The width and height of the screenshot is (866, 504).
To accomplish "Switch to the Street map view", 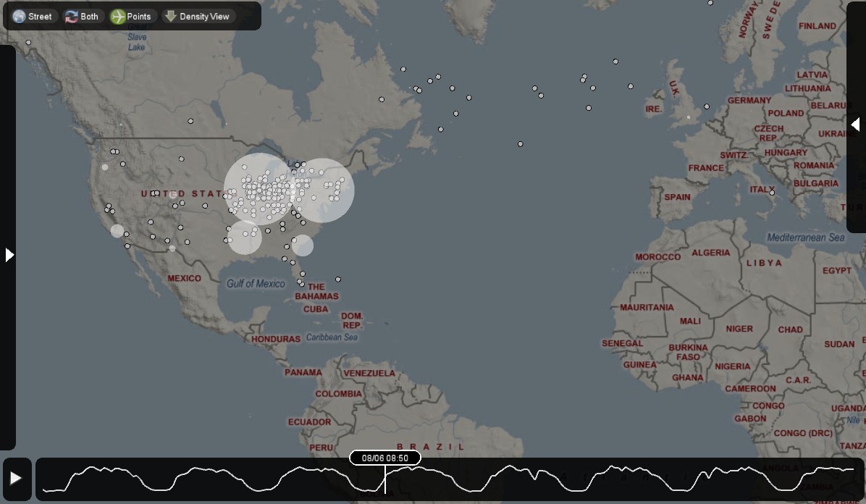I will (x=33, y=17).
